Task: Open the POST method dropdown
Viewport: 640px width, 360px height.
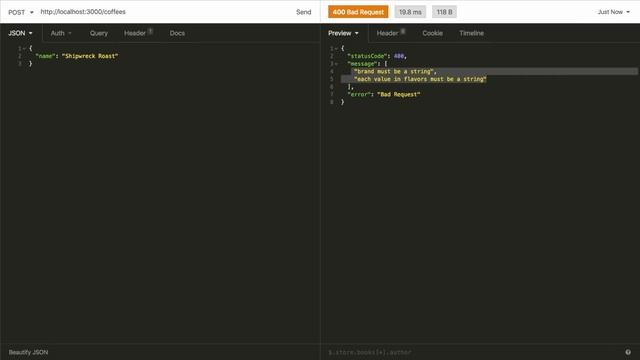Action: (x=20, y=12)
